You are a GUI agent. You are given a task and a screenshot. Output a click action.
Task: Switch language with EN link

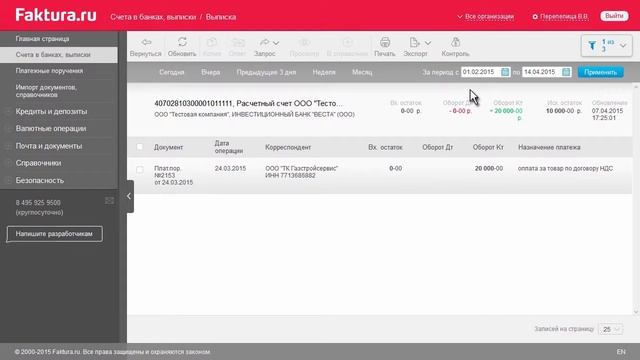(x=621, y=352)
